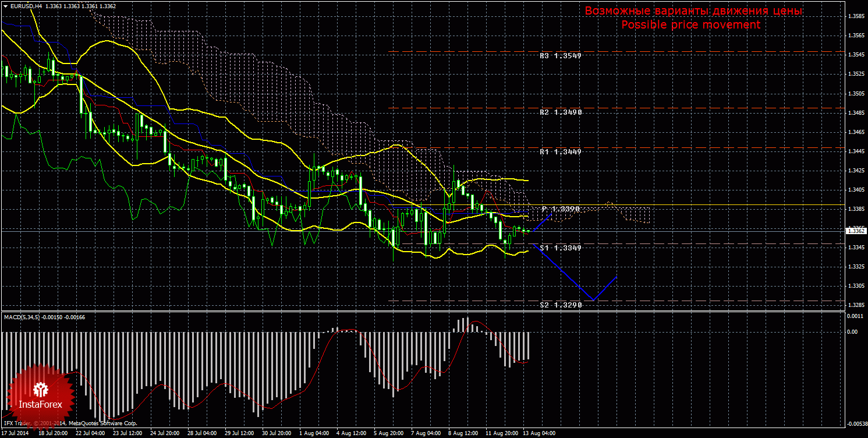868x438 pixels.
Task: Click the 0.00 level on MACD scale
Action: [853, 332]
